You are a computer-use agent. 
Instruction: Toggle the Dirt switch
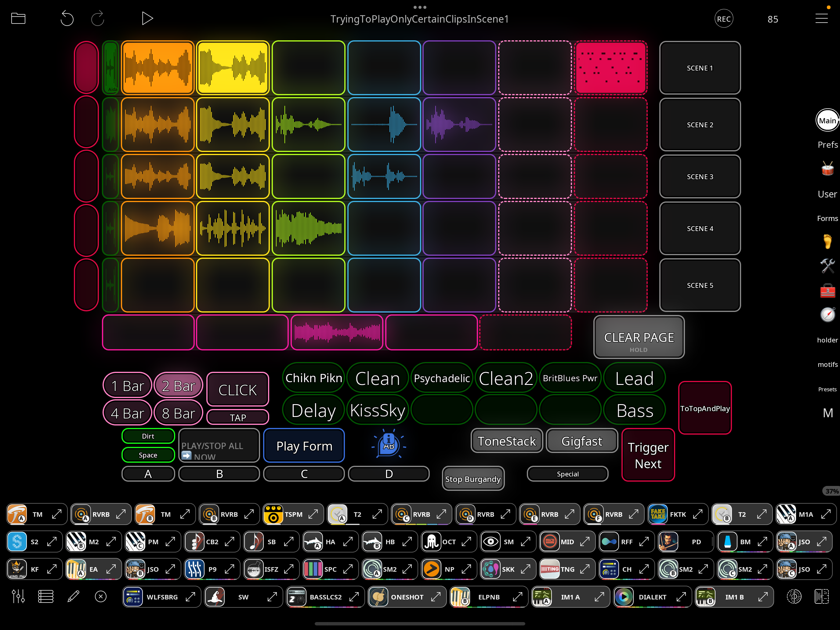click(148, 436)
